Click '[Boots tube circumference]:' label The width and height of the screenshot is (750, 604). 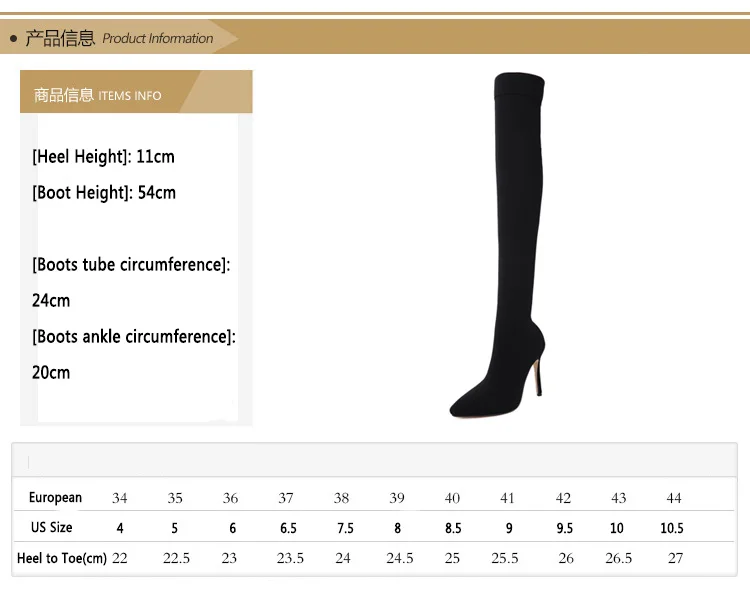tap(131, 264)
